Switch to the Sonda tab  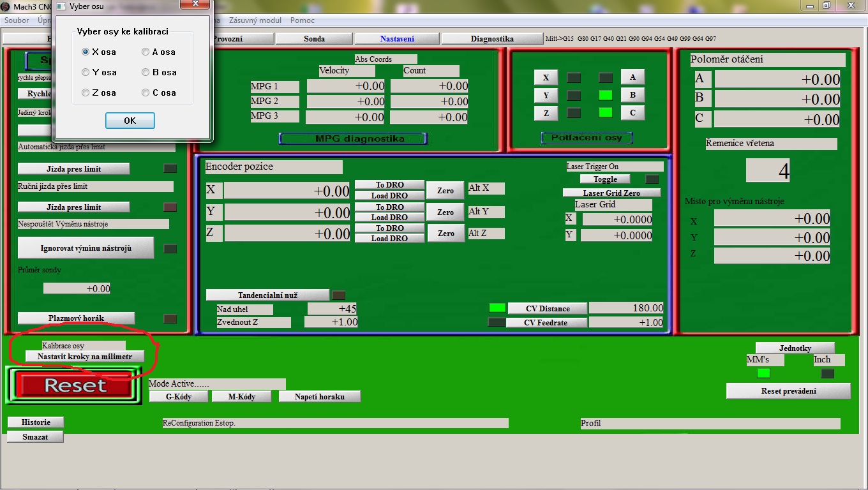point(314,39)
